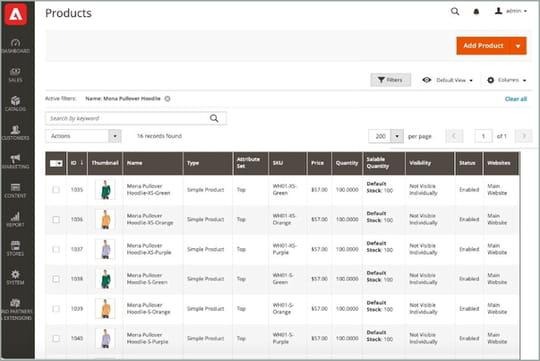
Task: Open the Filters panel
Action: [391, 80]
